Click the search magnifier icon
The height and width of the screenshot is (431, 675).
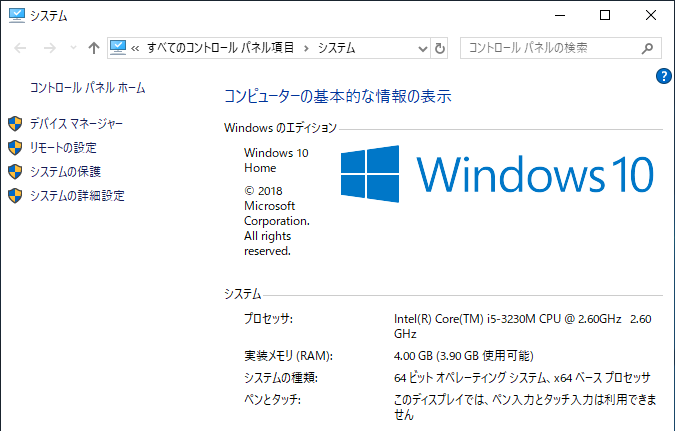pos(647,48)
